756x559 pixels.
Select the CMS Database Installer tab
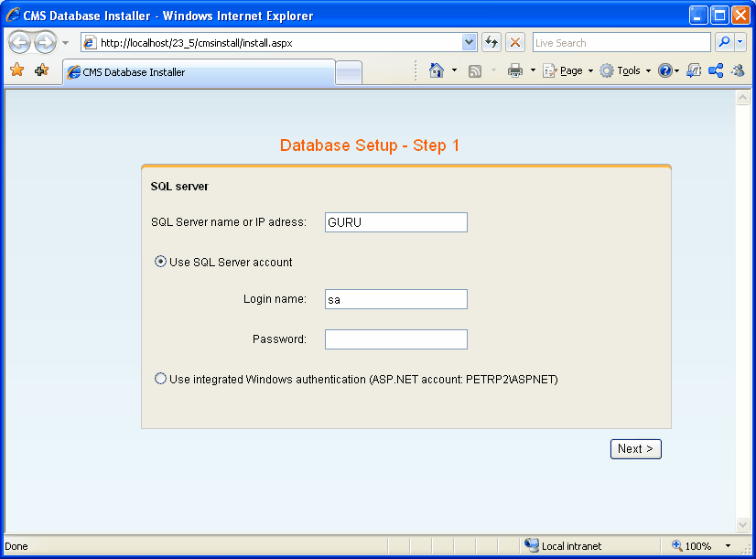click(199, 72)
